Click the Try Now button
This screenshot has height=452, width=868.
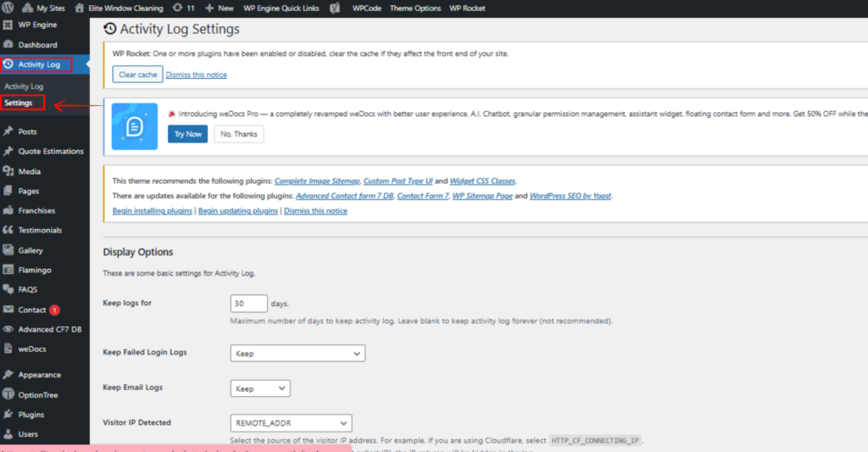187,134
